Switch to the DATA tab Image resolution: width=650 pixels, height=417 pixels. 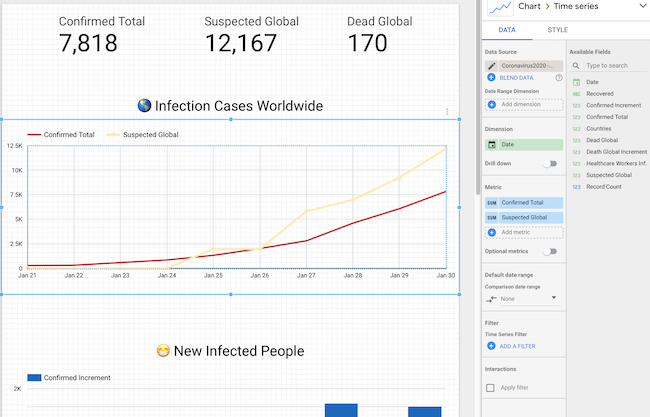click(507, 30)
